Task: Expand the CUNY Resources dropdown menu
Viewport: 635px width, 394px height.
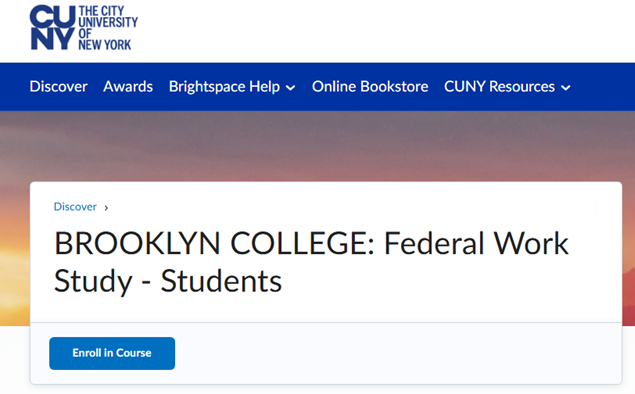Action: coord(507,87)
